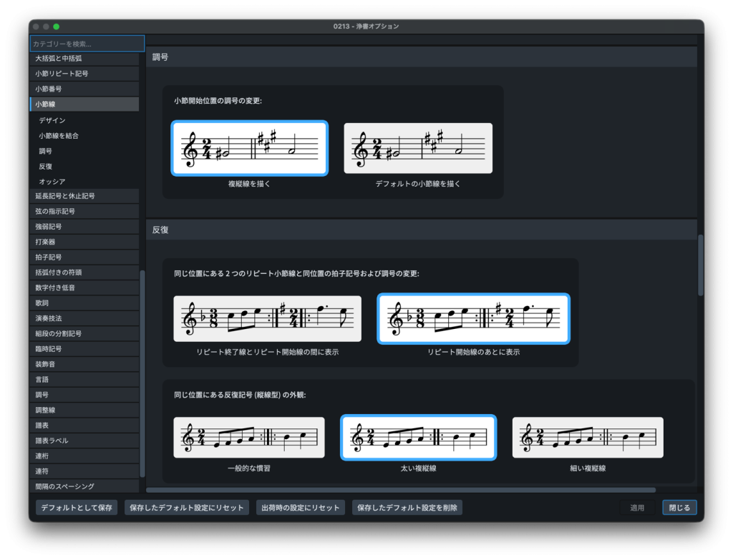
Task: Choose the デフォルトの小節線を描く option image
Action: 418,148
